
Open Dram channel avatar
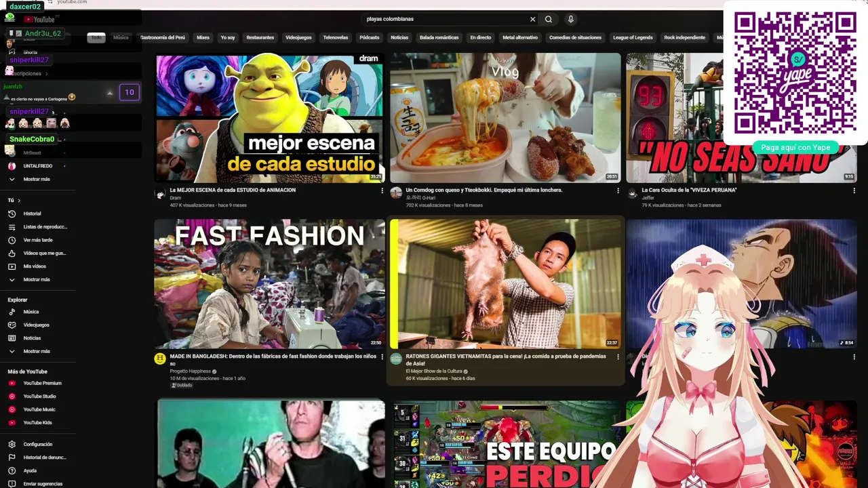tap(160, 194)
